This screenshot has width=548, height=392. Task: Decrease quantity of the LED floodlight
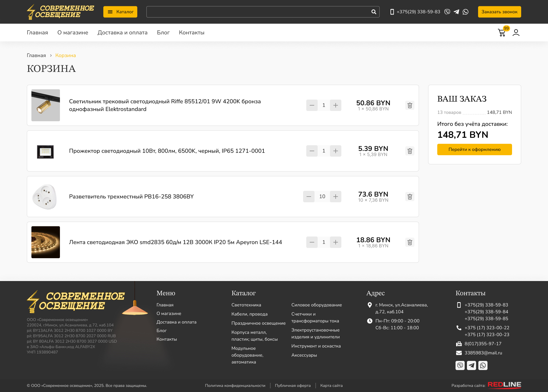tap(312, 151)
